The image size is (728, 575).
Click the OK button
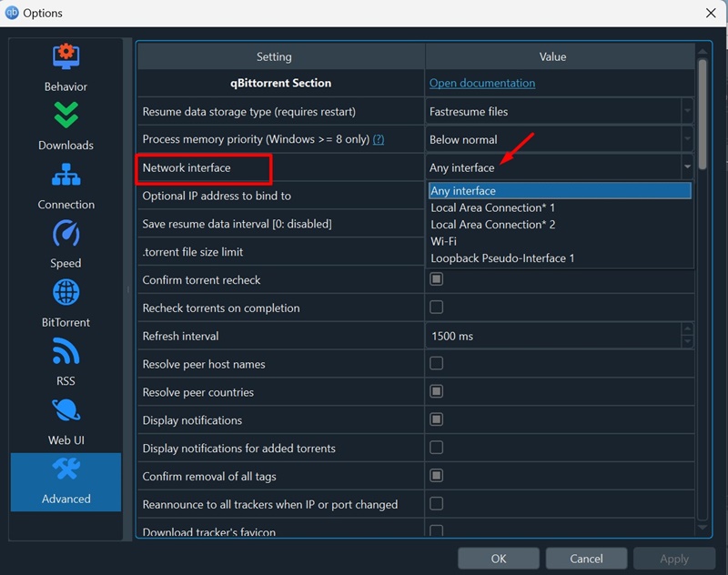(x=498, y=559)
